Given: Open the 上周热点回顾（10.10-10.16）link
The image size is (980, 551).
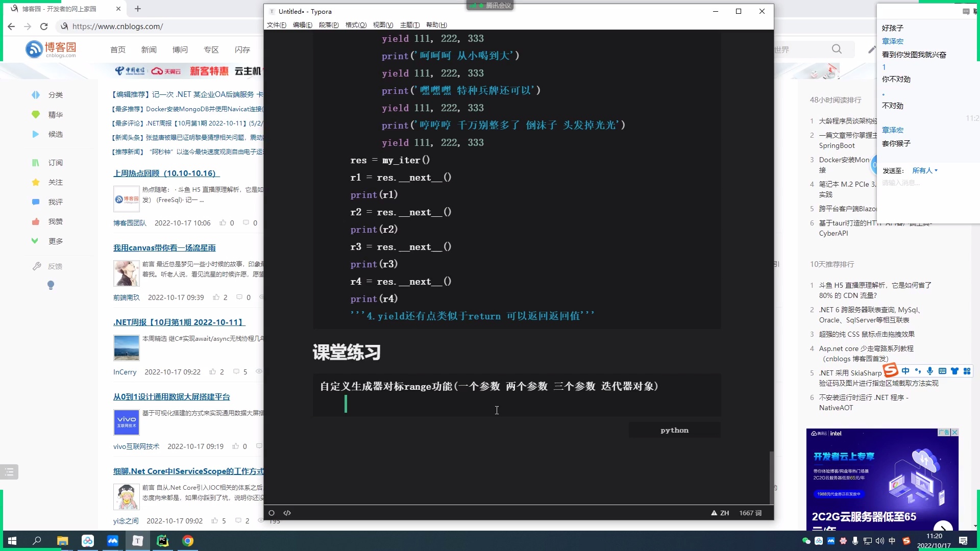Looking at the screenshot, I should tap(166, 173).
